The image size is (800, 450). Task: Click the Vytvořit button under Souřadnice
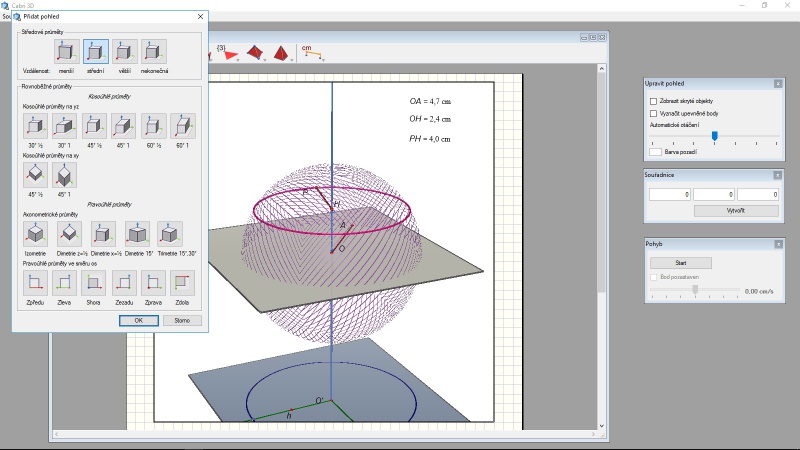pyautogui.click(x=735, y=211)
